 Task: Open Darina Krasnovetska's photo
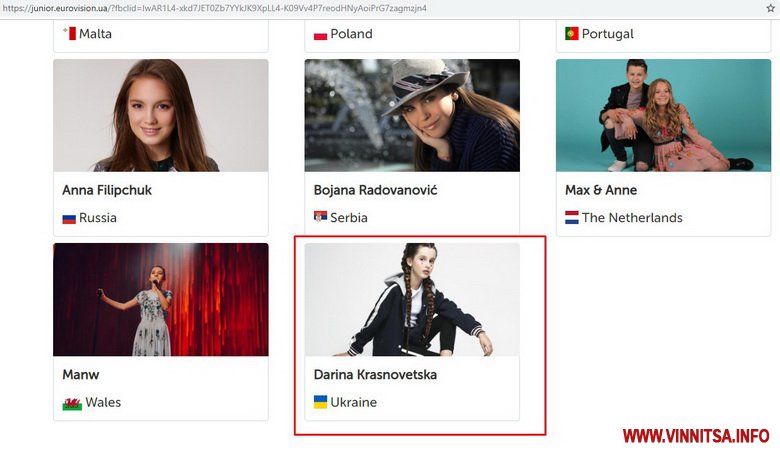point(412,300)
